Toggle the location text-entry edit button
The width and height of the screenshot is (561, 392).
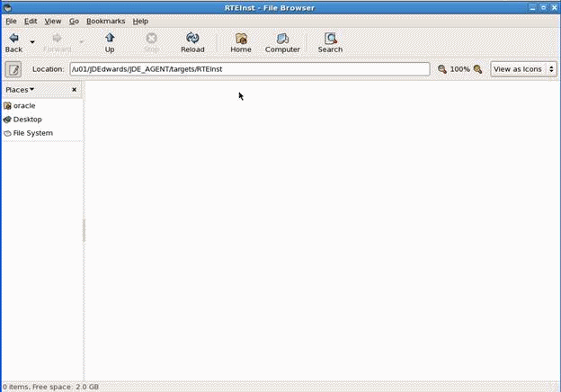[x=13, y=69]
